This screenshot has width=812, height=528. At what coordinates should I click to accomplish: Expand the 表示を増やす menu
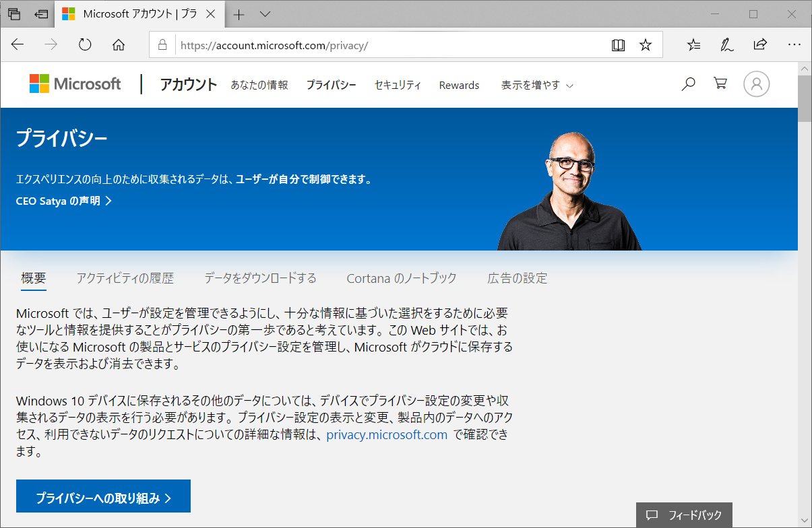pos(537,86)
